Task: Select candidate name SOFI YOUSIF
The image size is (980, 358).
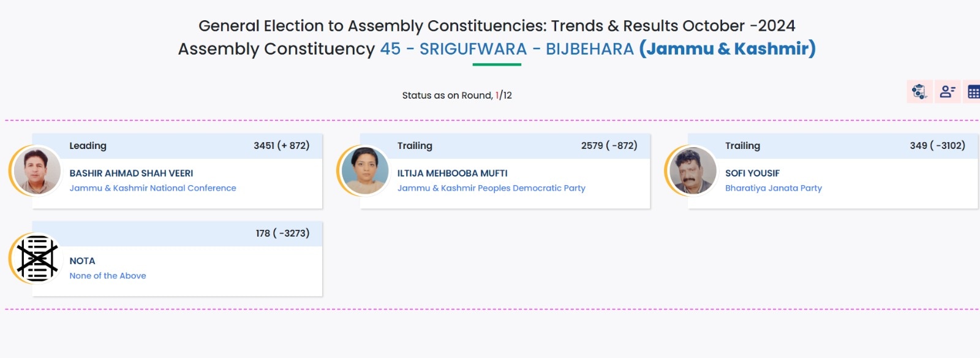Action: point(752,173)
